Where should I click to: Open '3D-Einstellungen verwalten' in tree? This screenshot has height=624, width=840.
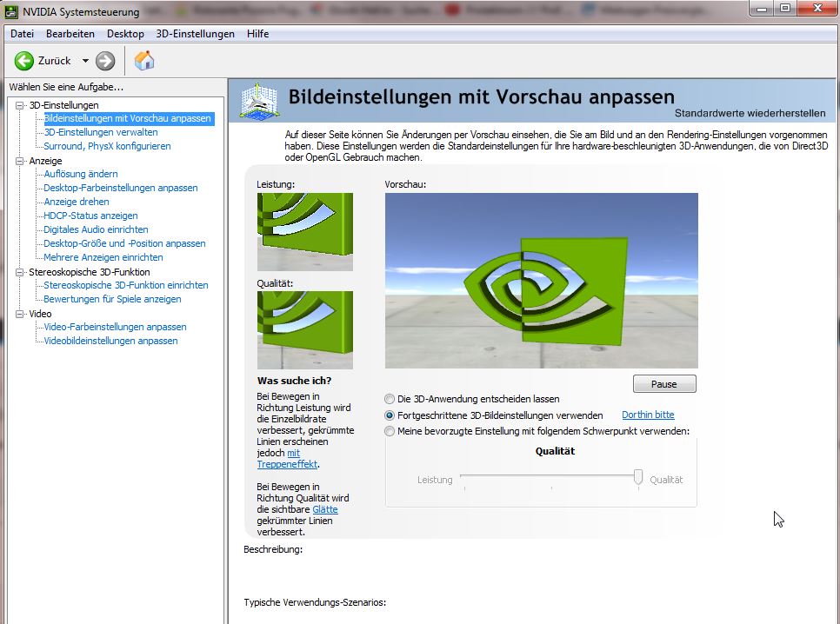(101, 132)
